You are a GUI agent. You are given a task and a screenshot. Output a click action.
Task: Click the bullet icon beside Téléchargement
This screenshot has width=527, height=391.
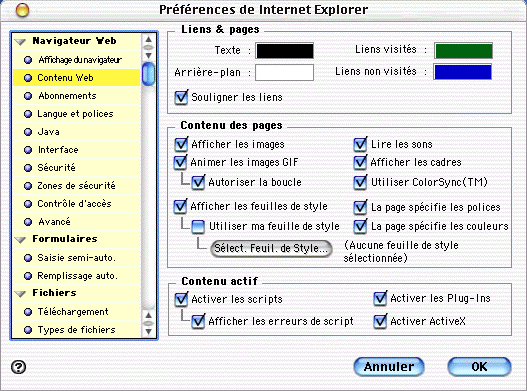tap(28, 312)
